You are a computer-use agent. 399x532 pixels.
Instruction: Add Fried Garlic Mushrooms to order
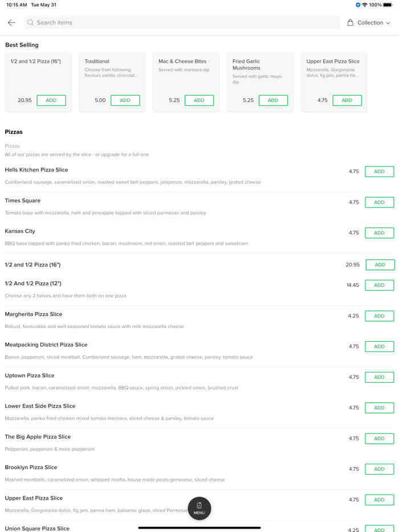pos(273,100)
